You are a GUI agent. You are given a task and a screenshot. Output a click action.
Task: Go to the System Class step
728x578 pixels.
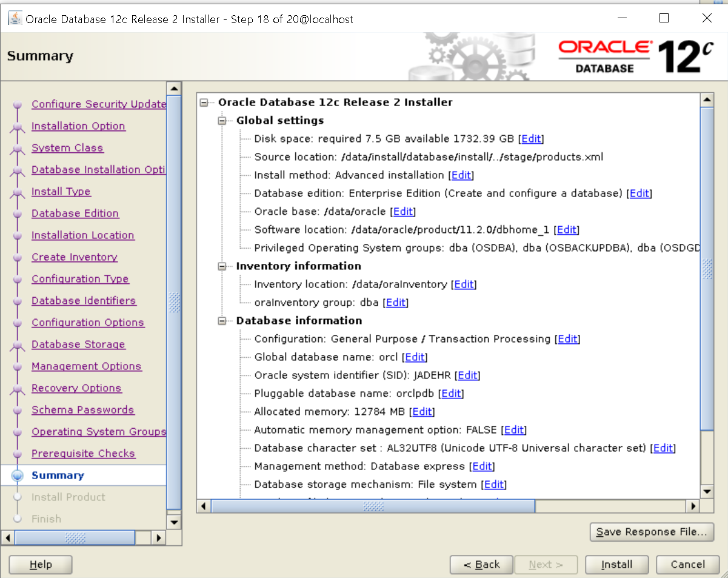67,148
